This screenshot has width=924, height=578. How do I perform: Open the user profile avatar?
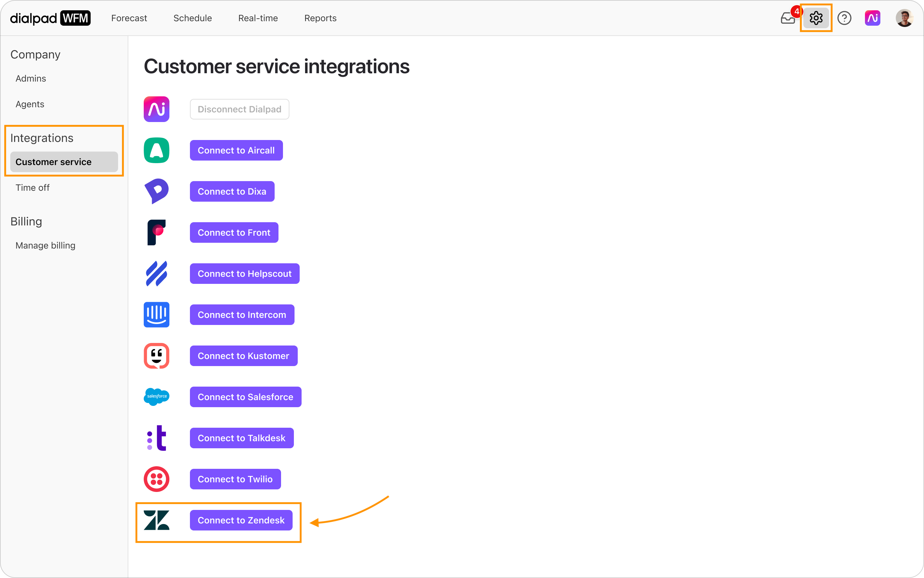click(904, 18)
